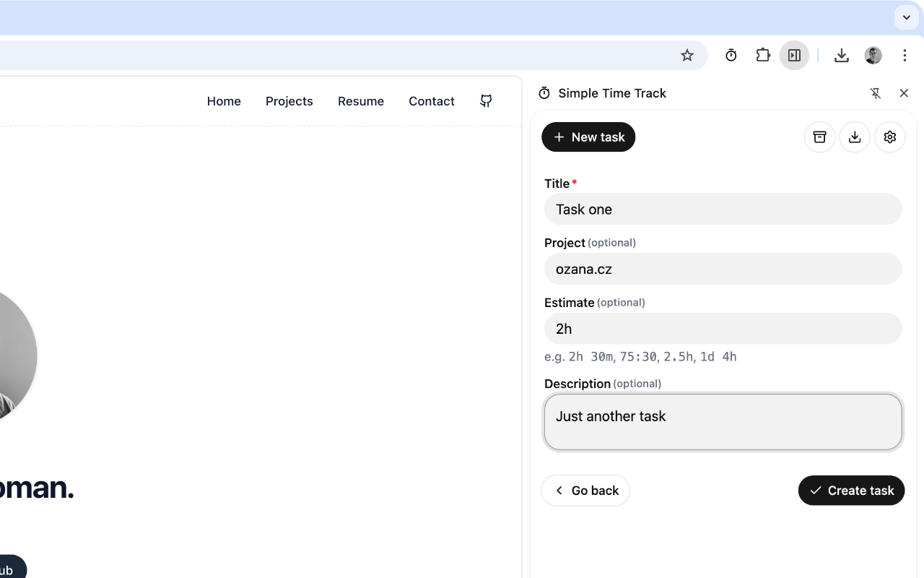
Task: Click the Go back button
Action: click(585, 491)
